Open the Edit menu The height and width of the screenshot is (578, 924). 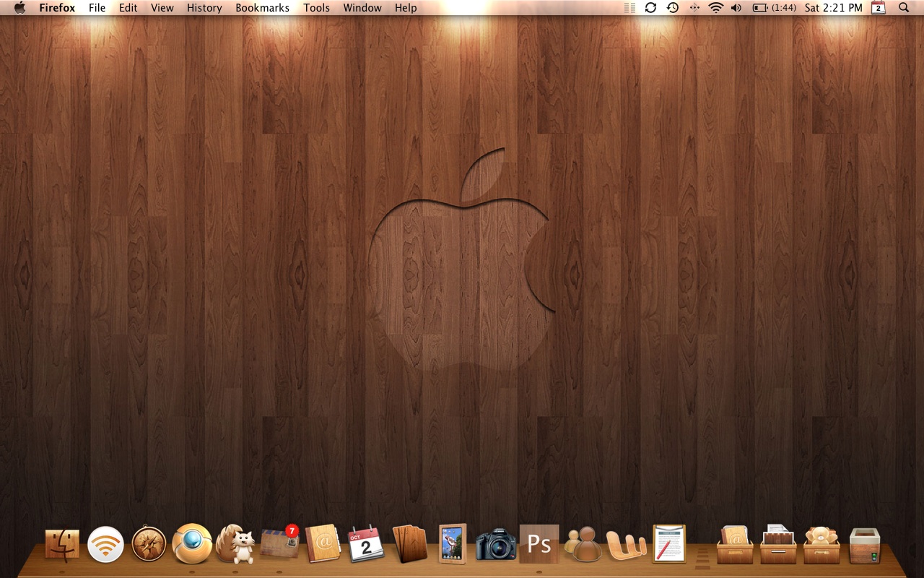click(x=128, y=8)
